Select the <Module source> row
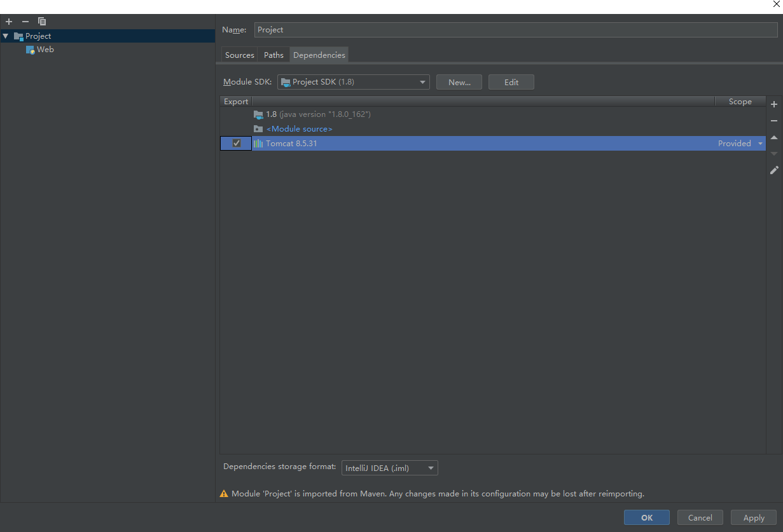The height and width of the screenshot is (532, 783). pyautogui.click(x=493, y=129)
